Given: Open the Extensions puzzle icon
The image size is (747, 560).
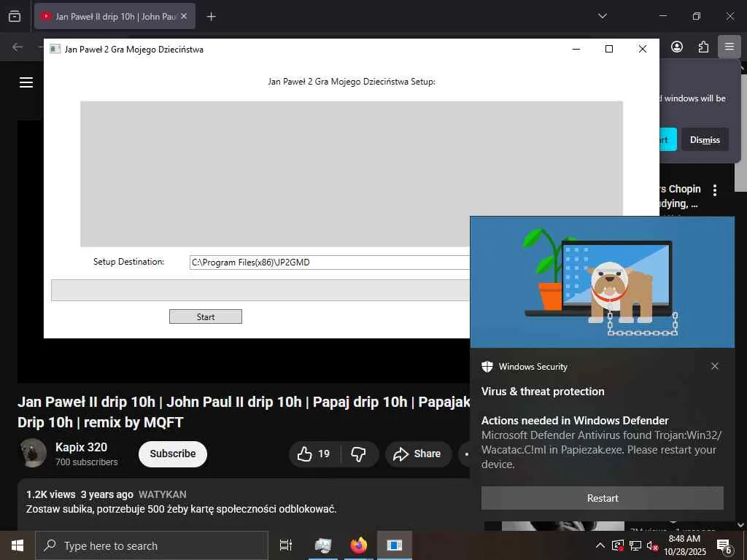Looking at the screenshot, I should 703,47.
